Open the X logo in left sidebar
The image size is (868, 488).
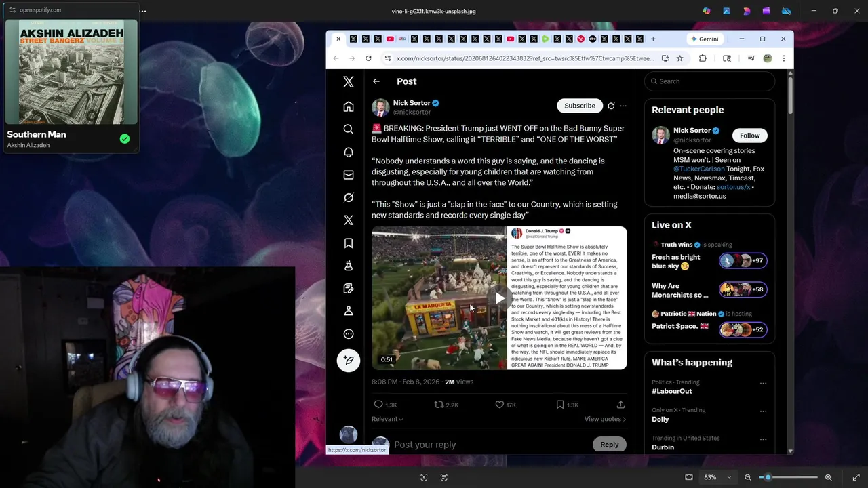click(x=349, y=82)
